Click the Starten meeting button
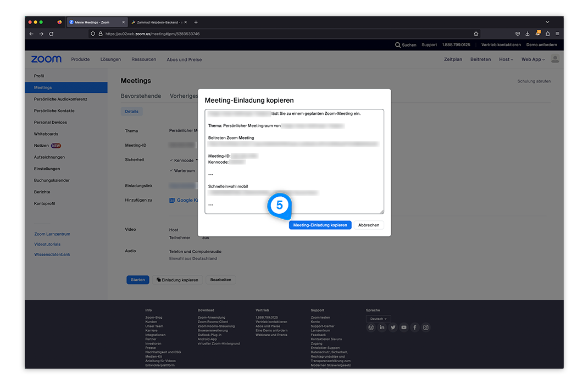This screenshot has width=588, height=383. [x=137, y=280]
